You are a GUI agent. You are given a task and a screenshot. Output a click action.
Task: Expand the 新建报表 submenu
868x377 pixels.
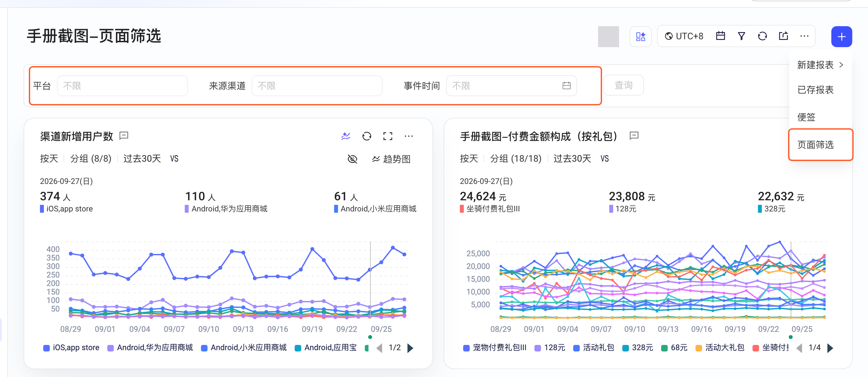(820, 64)
